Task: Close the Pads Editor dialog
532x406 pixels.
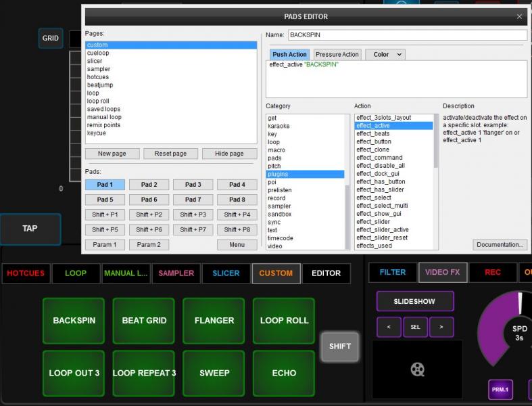Action: coord(519,16)
